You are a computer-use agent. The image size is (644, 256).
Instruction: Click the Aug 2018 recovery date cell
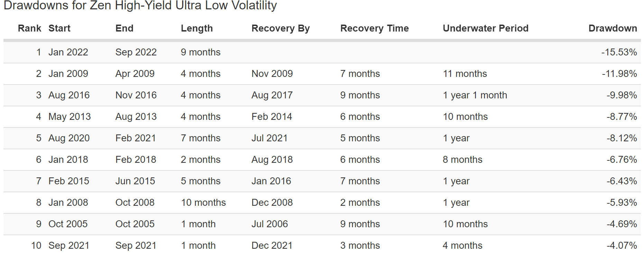click(x=272, y=160)
